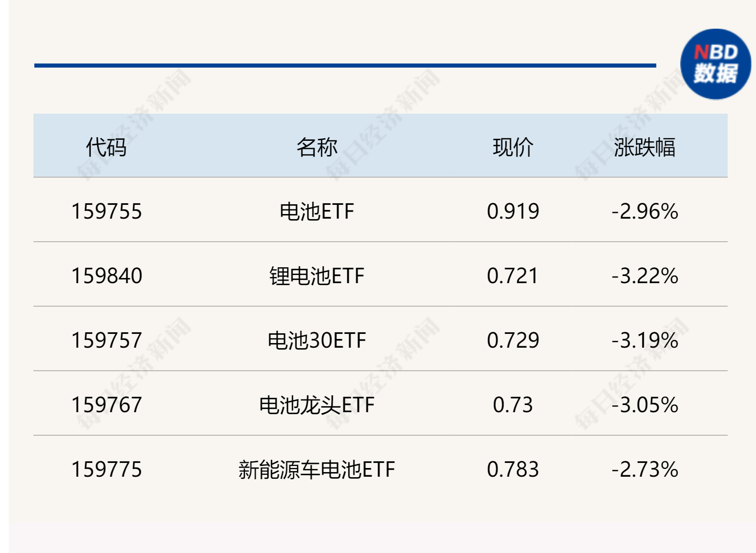
Task: Click the -3.05% change value
Action: (645, 405)
